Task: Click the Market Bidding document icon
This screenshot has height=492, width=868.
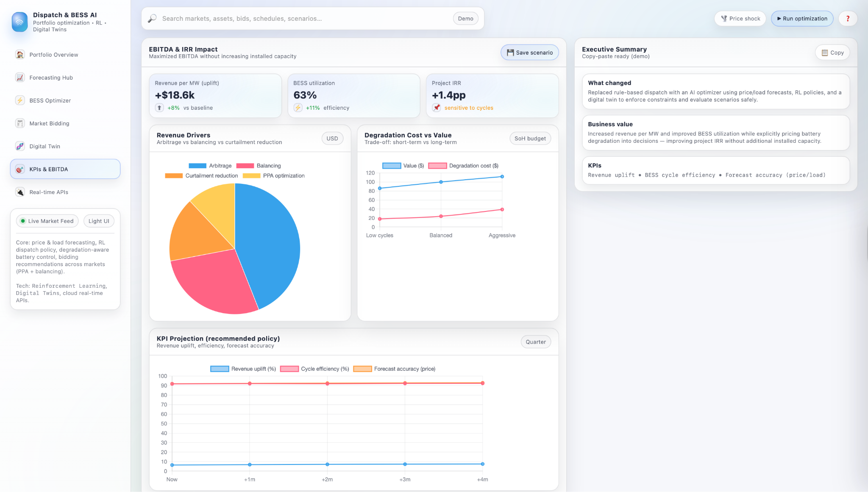Action: pos(20,123)
